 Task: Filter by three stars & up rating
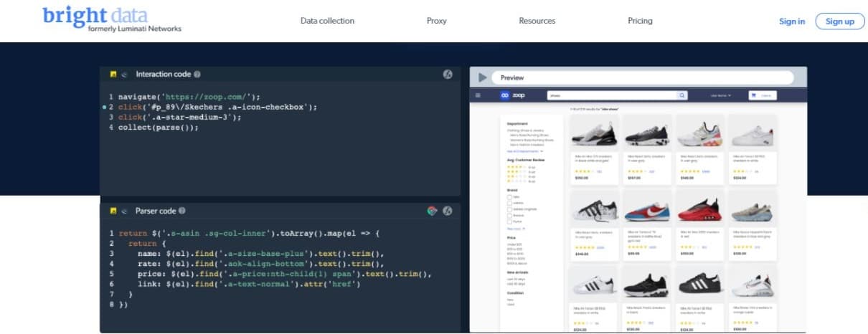(x=521, y=172)
